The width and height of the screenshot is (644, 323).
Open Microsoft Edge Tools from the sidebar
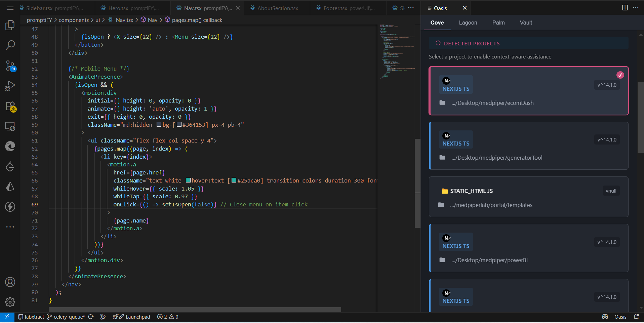pyautogui.click(x=10, y=146)
